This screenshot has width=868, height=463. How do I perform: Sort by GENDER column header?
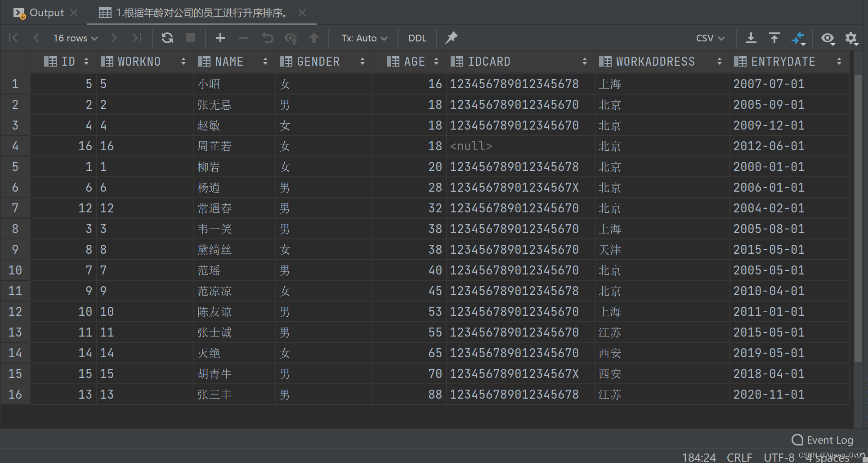click(324, 62)
